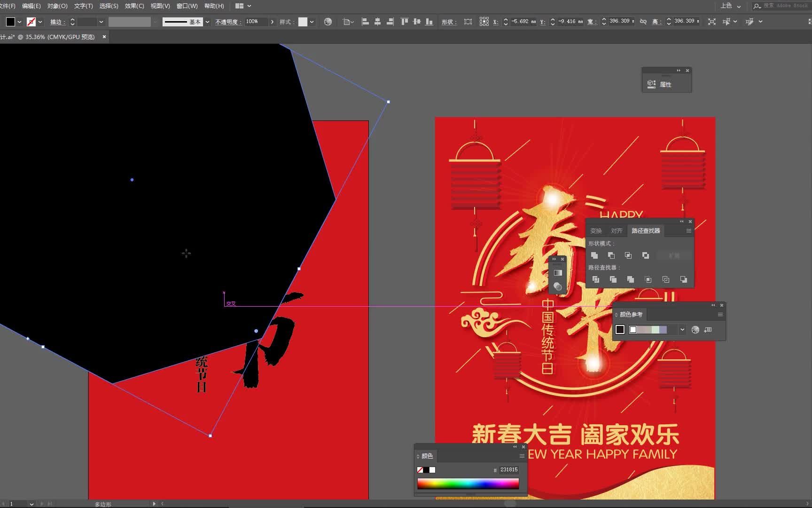
Task: Open the harmony rules dropdown in 颜色参考
Action: [x=682, y=330]
